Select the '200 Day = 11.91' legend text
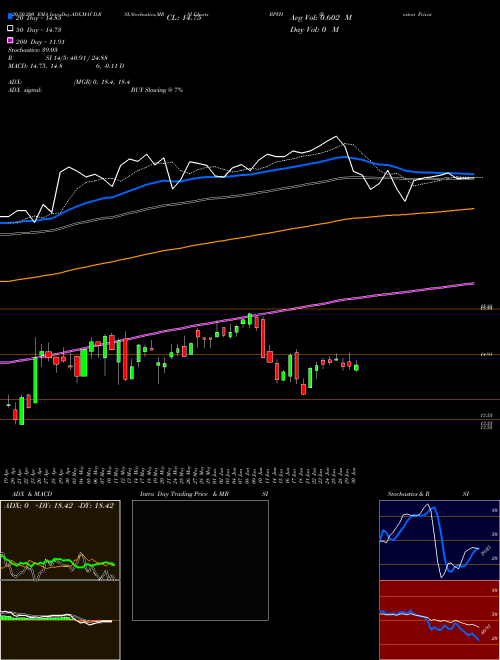Image resolution: width=500 pixels, height=660 pixels. (x=40, y=42)
